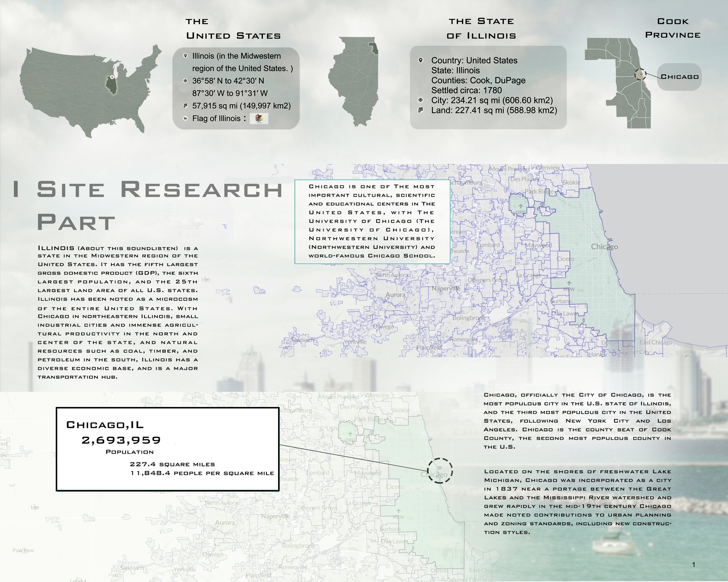
Task: Click the ORD airport icon on the blue-outlined map
Action: coord(521,207)
